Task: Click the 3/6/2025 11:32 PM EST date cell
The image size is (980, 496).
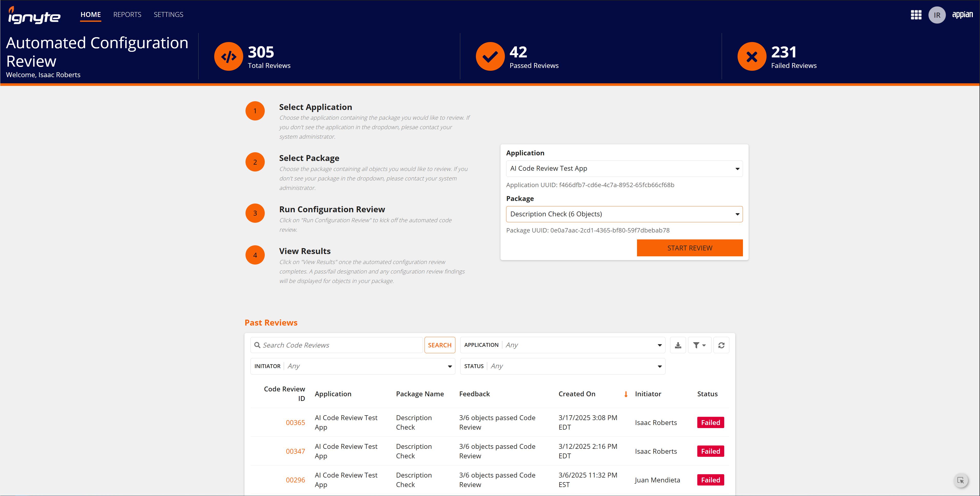Action: (588, 480)
